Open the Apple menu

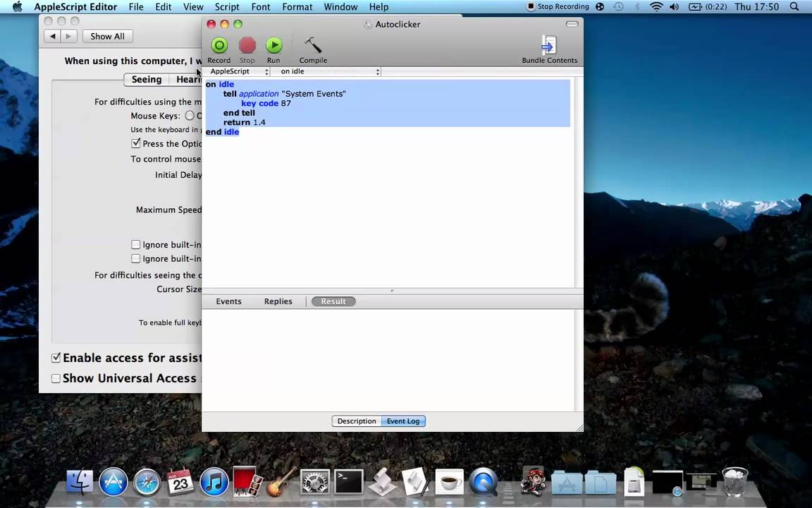(17, 7)
